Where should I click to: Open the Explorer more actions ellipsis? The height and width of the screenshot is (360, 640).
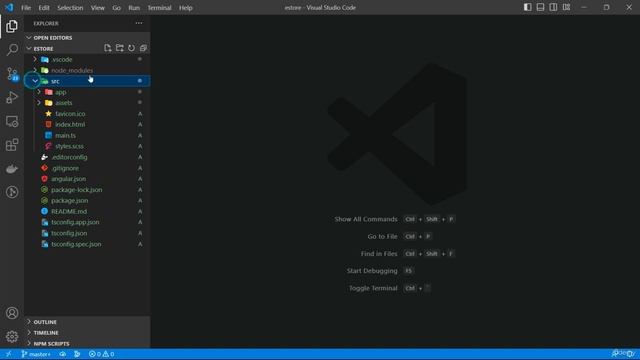[139, 23]
